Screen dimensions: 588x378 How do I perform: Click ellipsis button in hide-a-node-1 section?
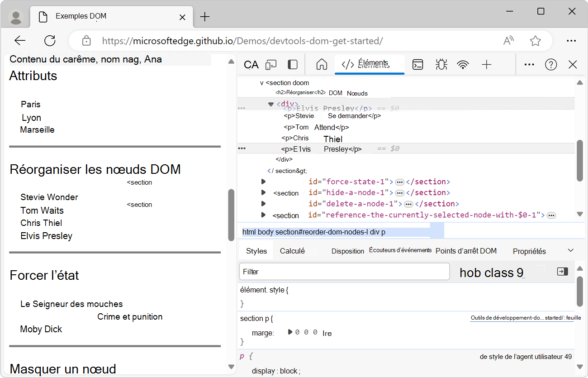point(399,193)
